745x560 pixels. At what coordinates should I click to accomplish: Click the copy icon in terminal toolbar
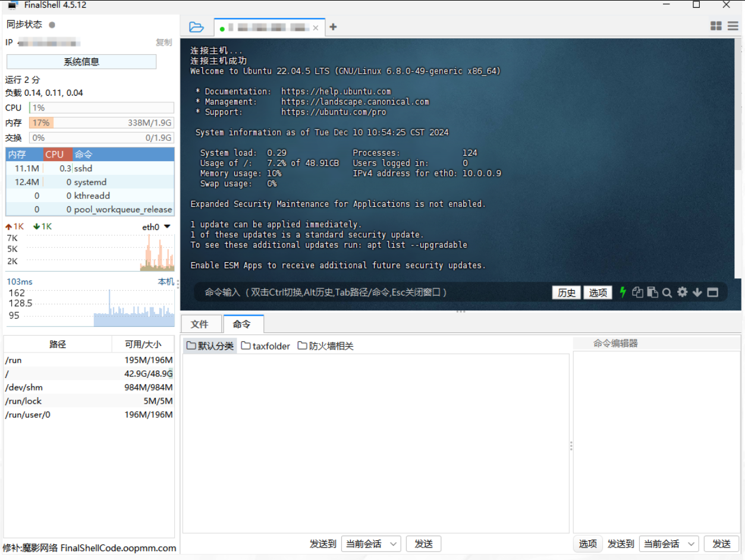click(x=638, y=292)
